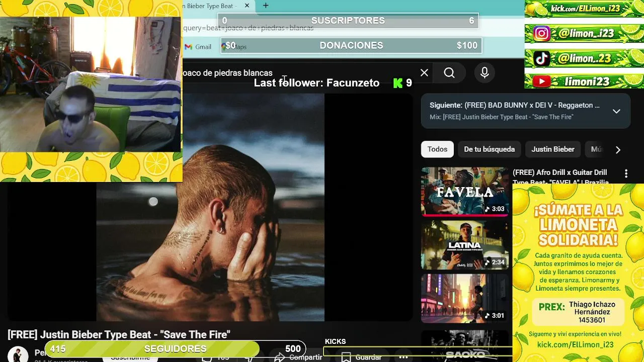Save the video with Guardar button
The image size is (644, 362).
click(x=361, y=357)
